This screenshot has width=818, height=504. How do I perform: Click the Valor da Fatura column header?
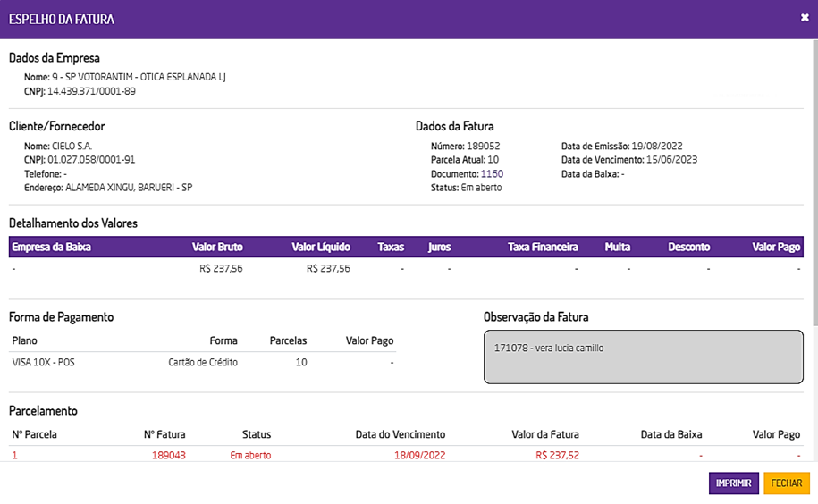(x=544, y=435)
